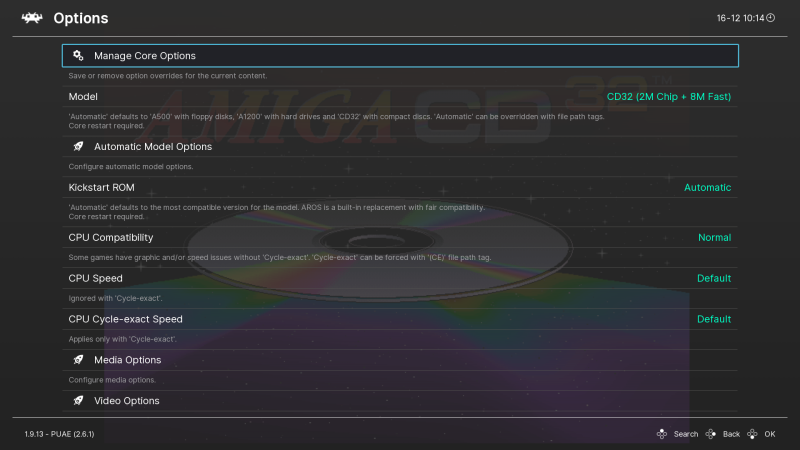Viewport: 800px width, 450px height.
Task: Click 'Save or remove option overrides' description
Action: (167, 76)
